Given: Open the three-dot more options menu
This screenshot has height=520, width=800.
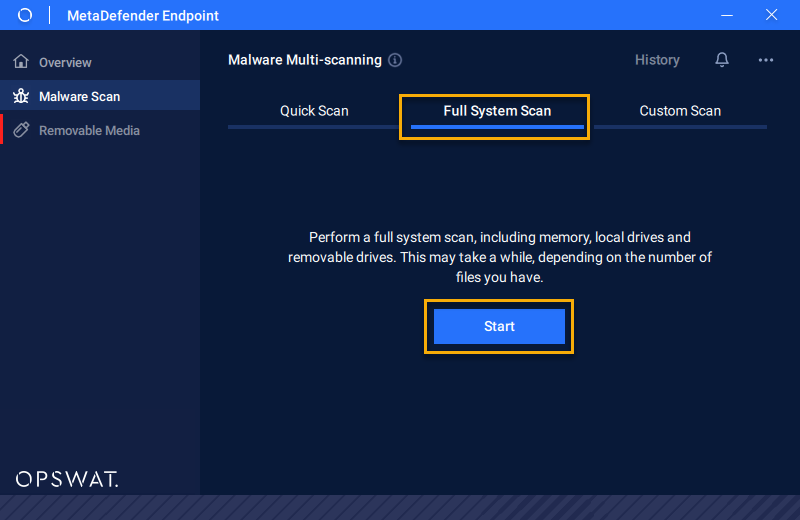Looking at the screenshot, I should 765,60.
